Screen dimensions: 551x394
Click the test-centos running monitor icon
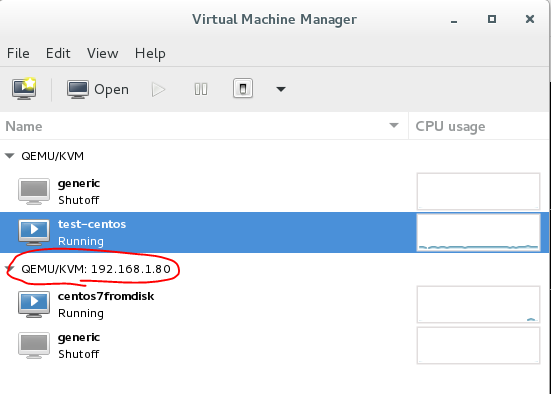[x=34, y=232]
